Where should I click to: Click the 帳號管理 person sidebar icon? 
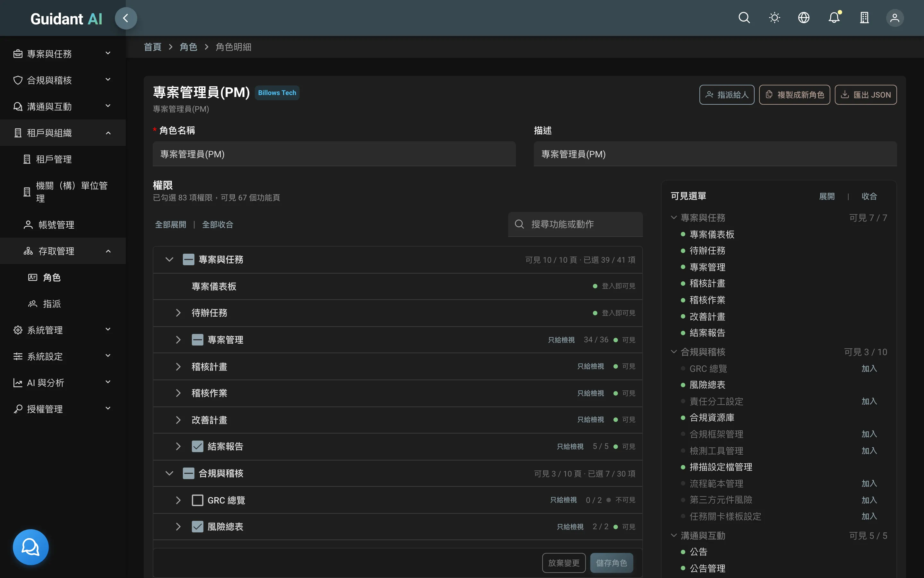tap(28, 225)
